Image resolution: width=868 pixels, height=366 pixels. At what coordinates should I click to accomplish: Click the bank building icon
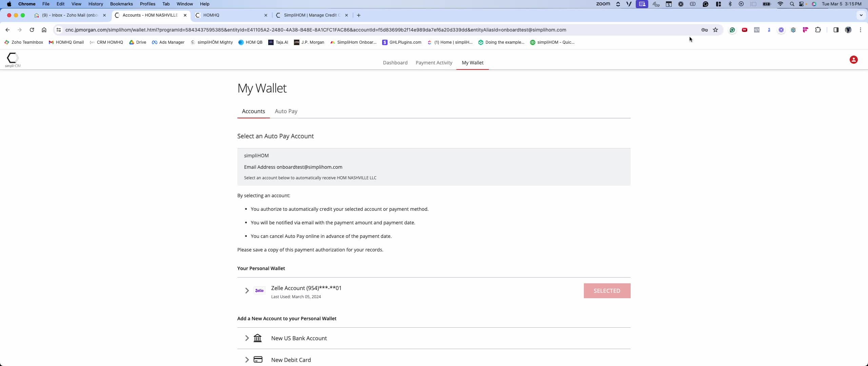click(x=258, y=338)
